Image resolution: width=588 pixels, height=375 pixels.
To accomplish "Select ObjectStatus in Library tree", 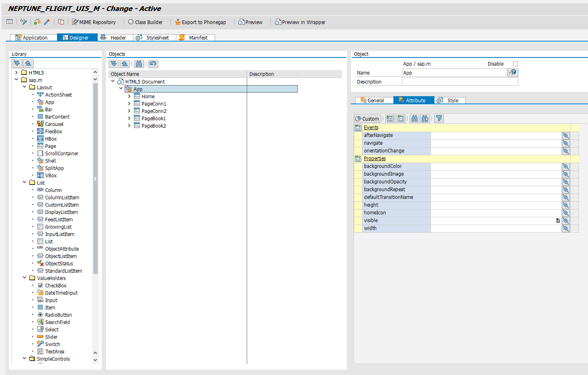I will point(59,263).
